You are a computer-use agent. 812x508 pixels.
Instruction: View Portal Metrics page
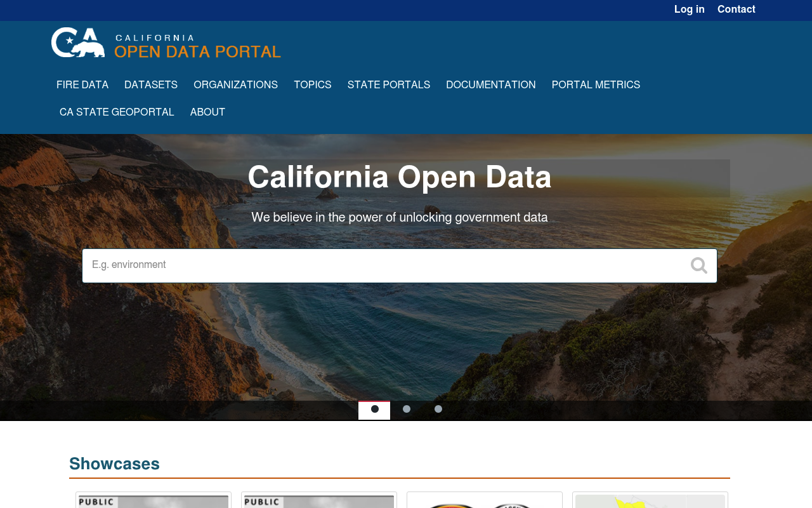[596, 85]
